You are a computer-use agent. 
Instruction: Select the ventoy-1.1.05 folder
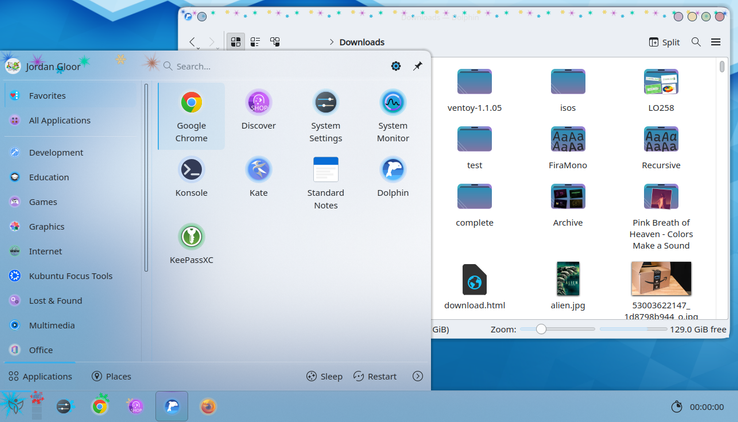pyautogui.click(x=474, y=90)
